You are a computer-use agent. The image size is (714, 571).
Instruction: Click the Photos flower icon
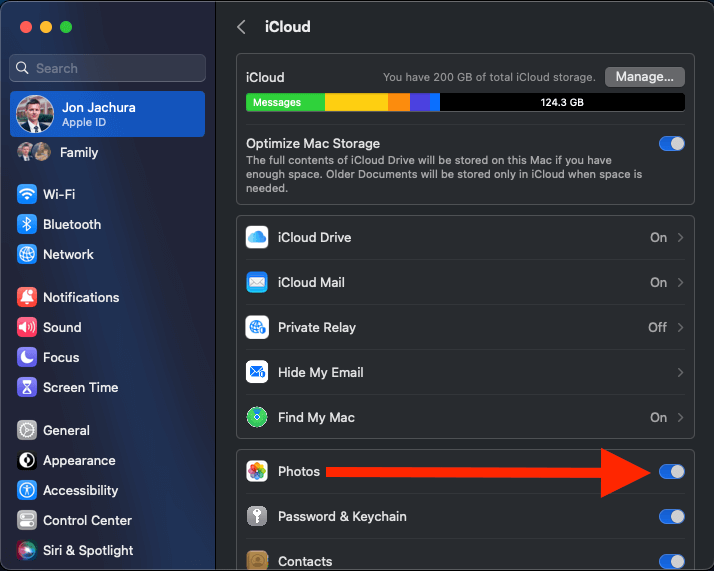click(257, 471)
